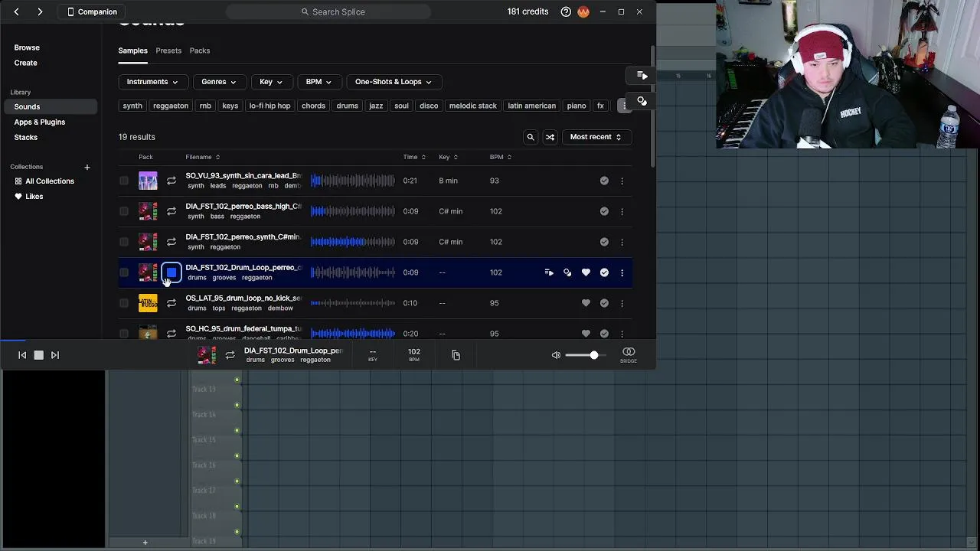980x551 pixels.
Task: Open Stacks in the Library
Action: click(25, 137)
